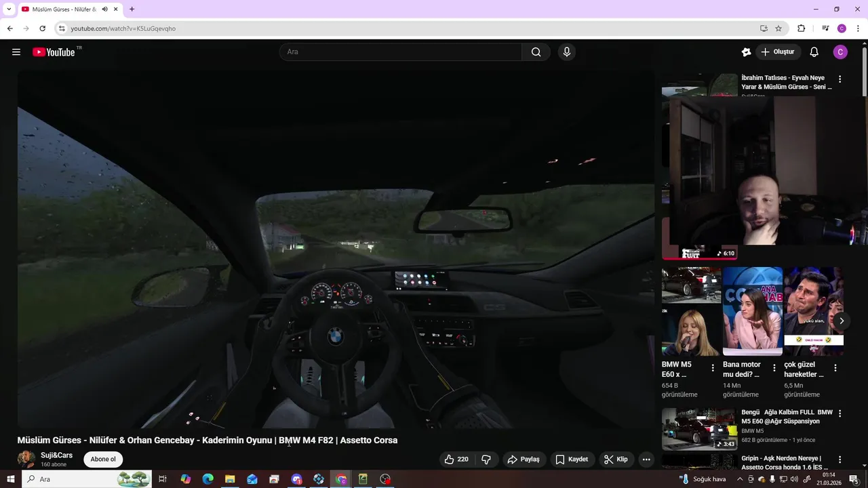
Task: Open options for Gripin video
Action: (840, 460)
